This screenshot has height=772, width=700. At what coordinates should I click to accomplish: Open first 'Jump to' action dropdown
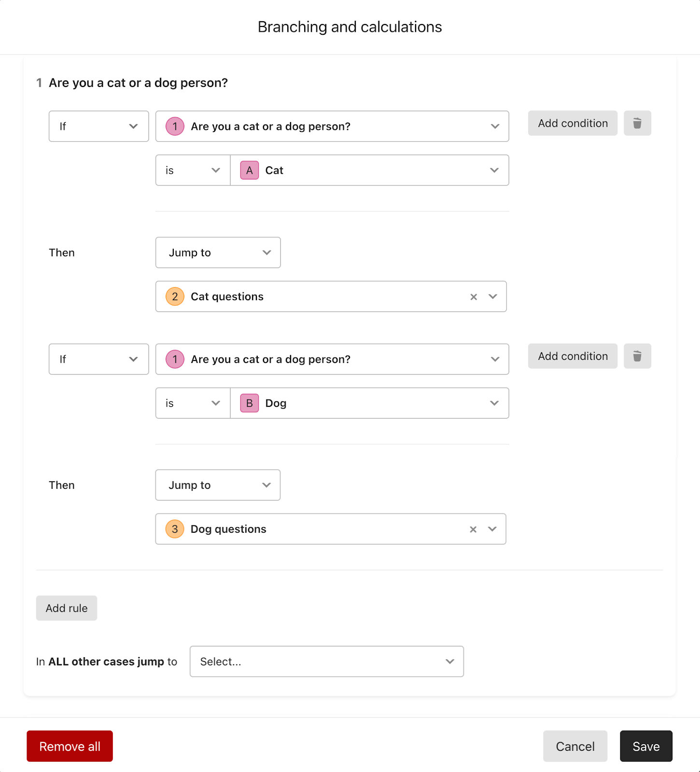coord(218,252)
